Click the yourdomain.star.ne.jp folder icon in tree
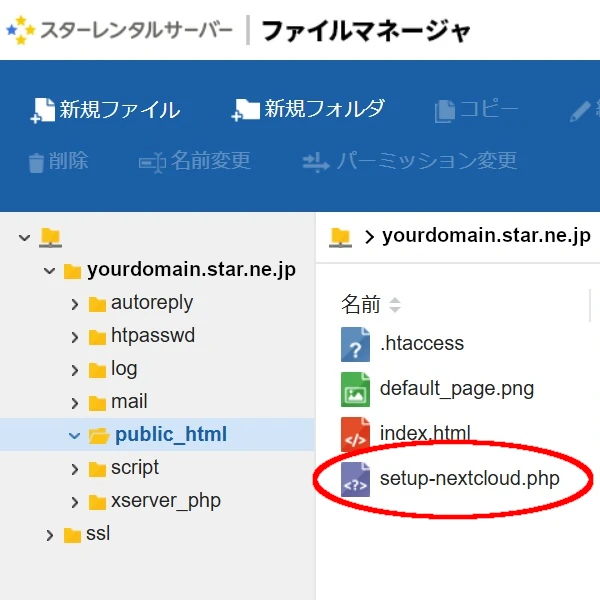The image size is (600, 600). click(72, 271)
